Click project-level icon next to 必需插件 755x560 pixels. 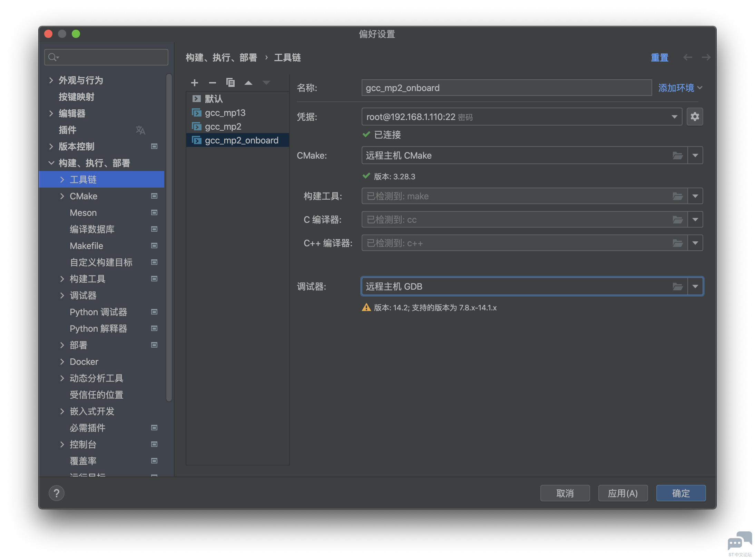pyautogui.click(x=154, y=428)
